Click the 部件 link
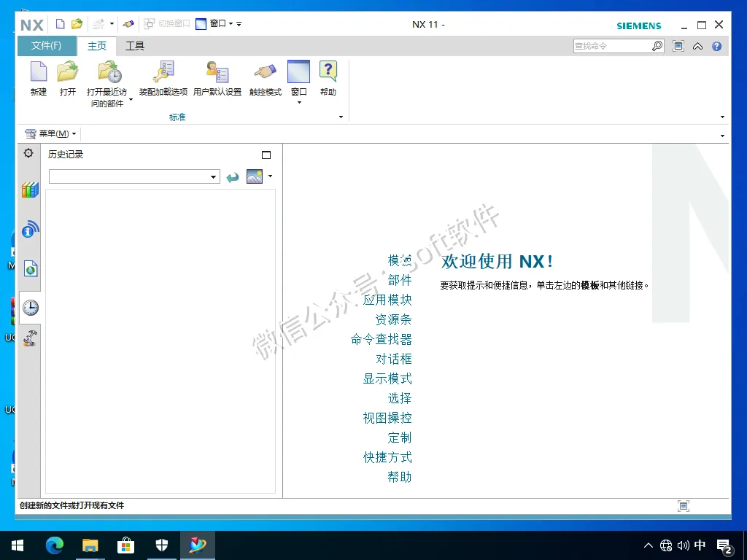Viewport: 747px width, 560px height. tap(400, 280)
